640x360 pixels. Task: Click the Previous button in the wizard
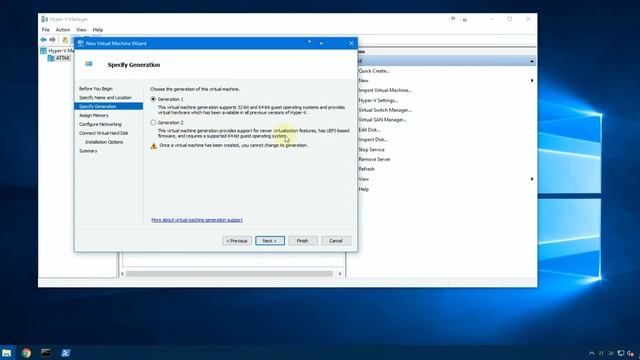pyautogui.click(x=237, y=241)
